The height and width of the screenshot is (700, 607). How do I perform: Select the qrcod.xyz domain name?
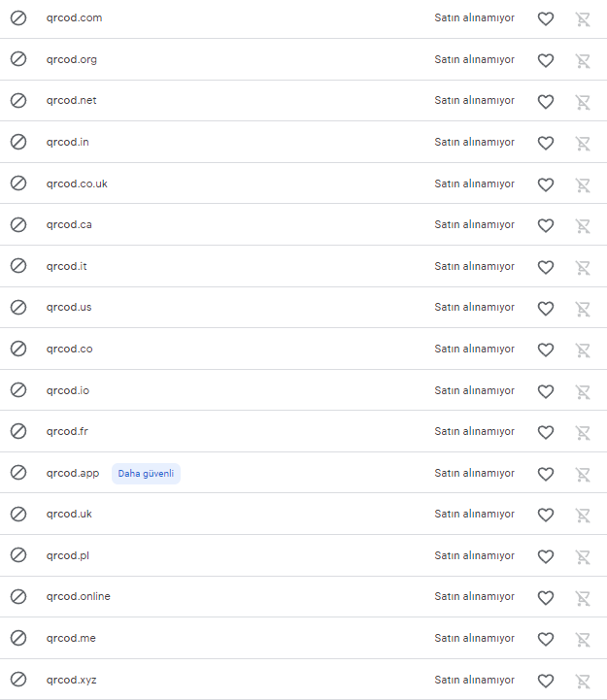(x=72, y=680)
